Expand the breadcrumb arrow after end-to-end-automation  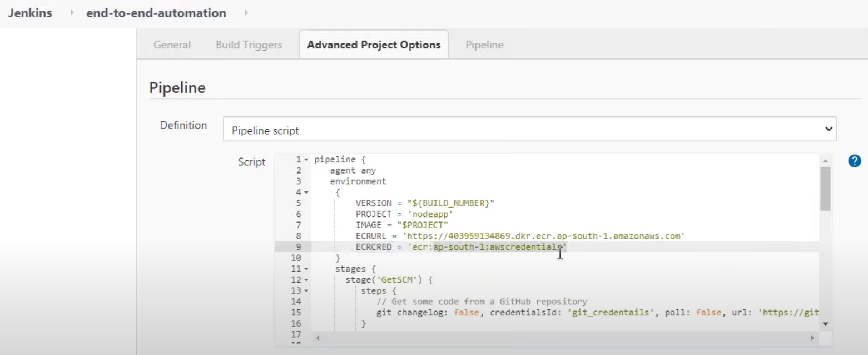pyautogui.click(x=246, y=13)
